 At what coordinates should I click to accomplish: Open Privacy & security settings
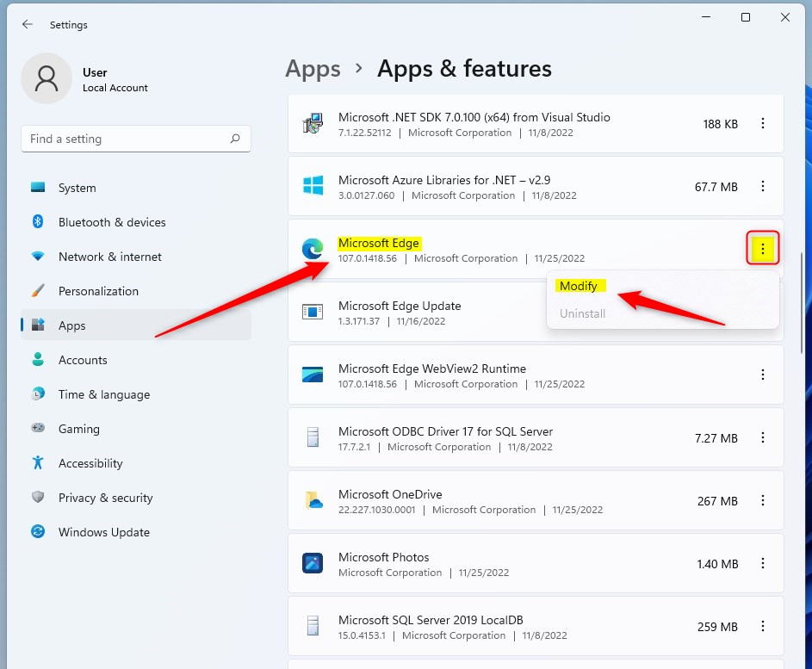(105, 498)
